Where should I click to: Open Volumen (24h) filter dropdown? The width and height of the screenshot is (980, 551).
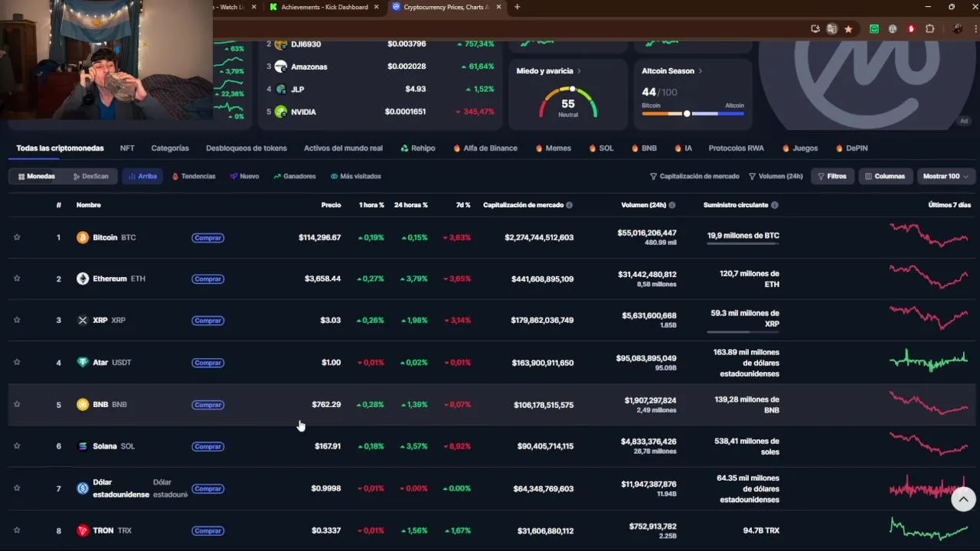click(x=776, y=176)
